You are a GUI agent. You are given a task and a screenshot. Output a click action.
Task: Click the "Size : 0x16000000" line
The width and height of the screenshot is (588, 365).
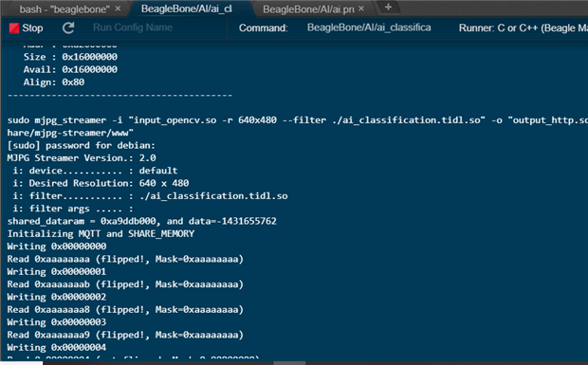[70, 57]
